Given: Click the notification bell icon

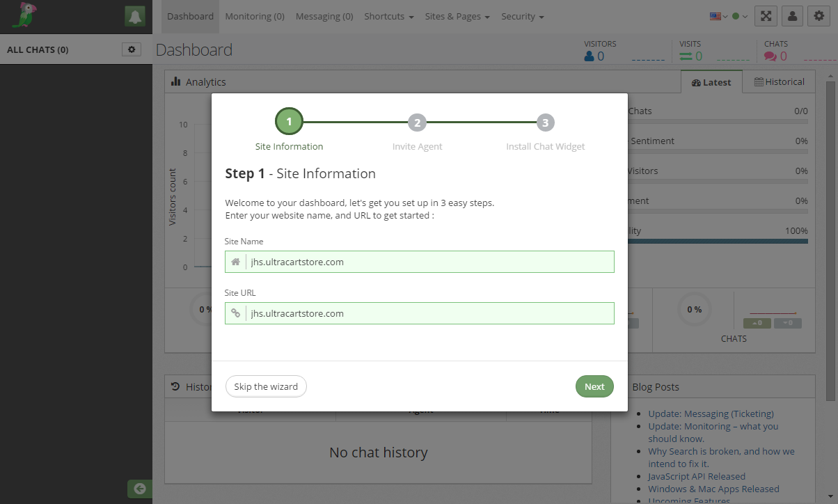Looking at the screenshot, I should click(135, 17).
